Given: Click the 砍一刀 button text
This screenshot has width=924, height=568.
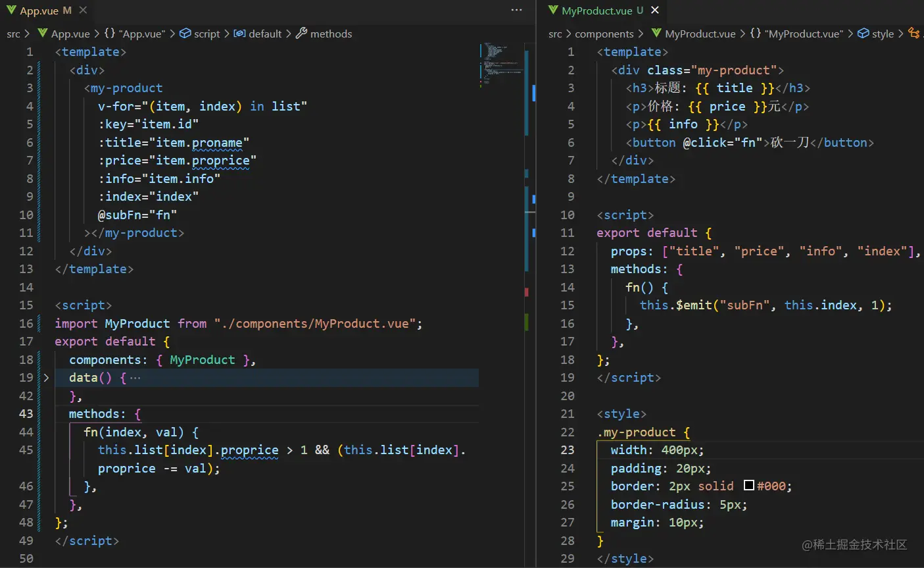Looking at the screenshot, I should 789,143.
